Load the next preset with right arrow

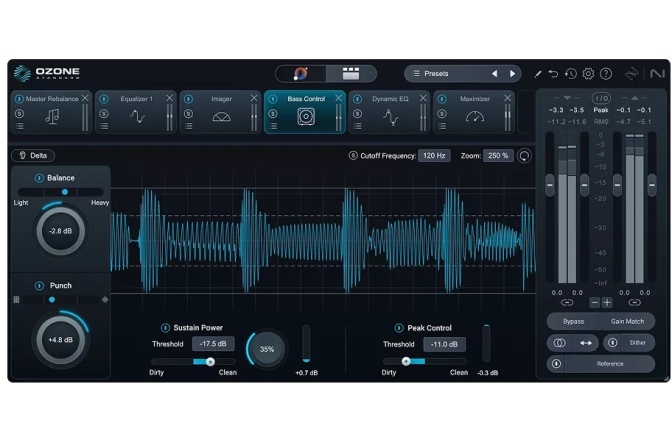512,74
